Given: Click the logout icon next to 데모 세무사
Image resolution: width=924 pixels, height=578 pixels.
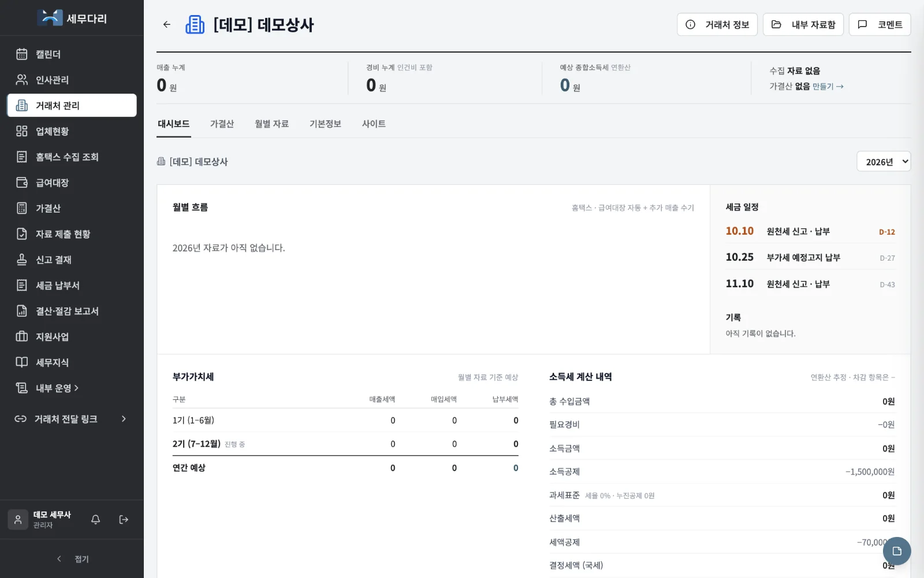Looking at the screenshot, I should (124, 520).
